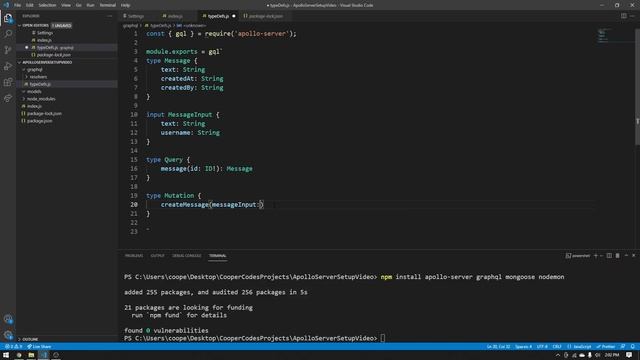Screen dimensions: 640x360
Task: Open the Manage gear icon
Action: click(x=8, y=335)
